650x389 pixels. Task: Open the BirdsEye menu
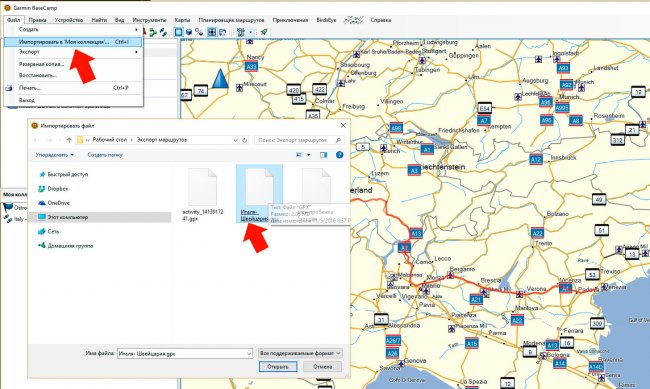point(326,20)
